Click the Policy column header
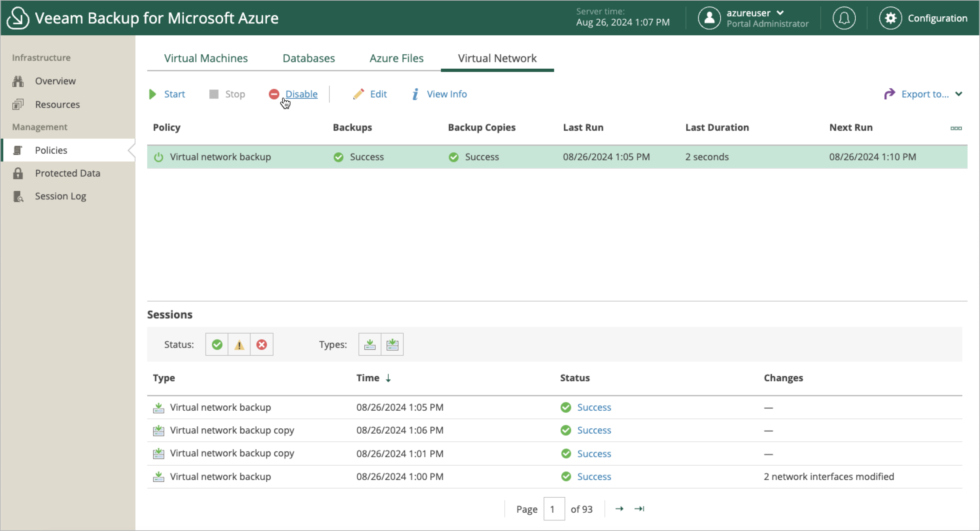Screen dimensions: 980x531 coord(166,128)
